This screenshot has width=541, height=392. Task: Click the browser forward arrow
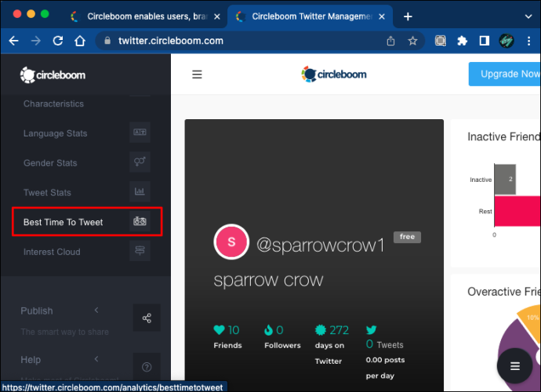point(35,41)
